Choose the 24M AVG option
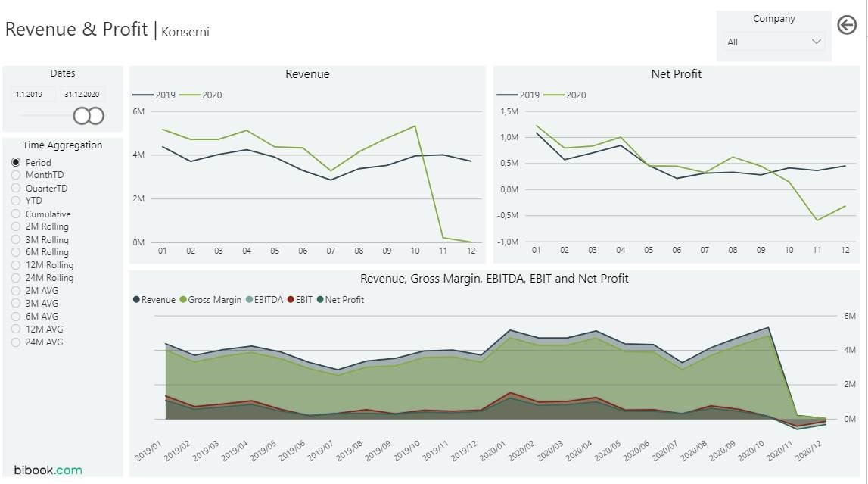Viewport: 868px width, 484px height. click(x=16, y=342)
